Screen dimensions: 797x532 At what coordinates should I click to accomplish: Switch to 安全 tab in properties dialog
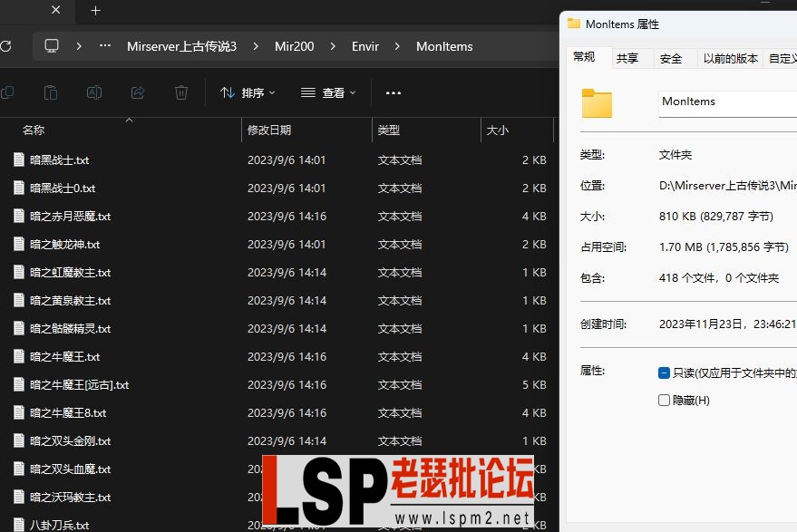click(x=670, y=58)
